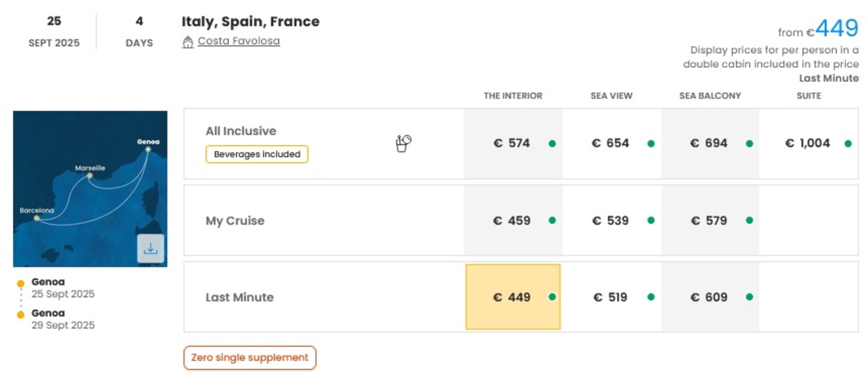
Task: Select All Inclusive sea view €654 price
Action: click(x=612, y=143)
